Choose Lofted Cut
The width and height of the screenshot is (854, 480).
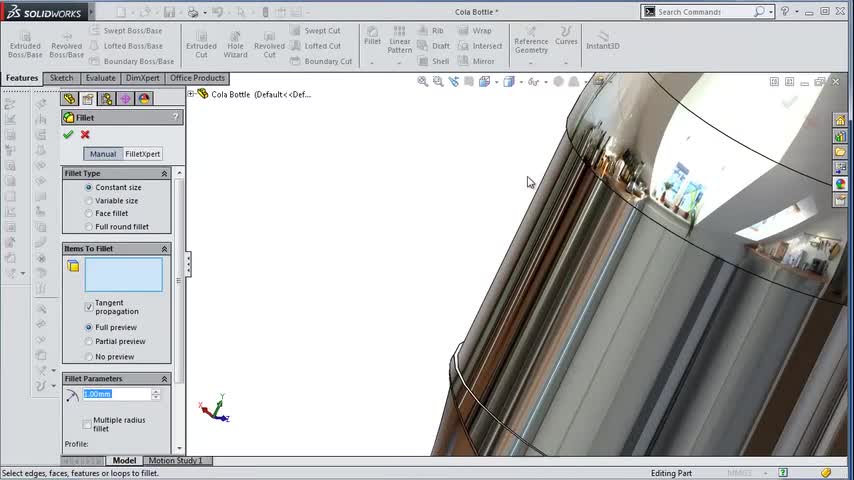(316, 46)
